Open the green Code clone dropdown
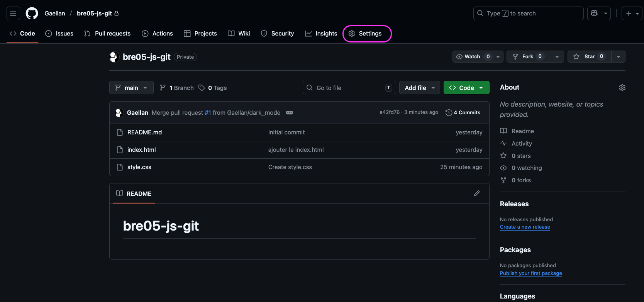The width and height of the screenshot is (644, 302). 466,88
